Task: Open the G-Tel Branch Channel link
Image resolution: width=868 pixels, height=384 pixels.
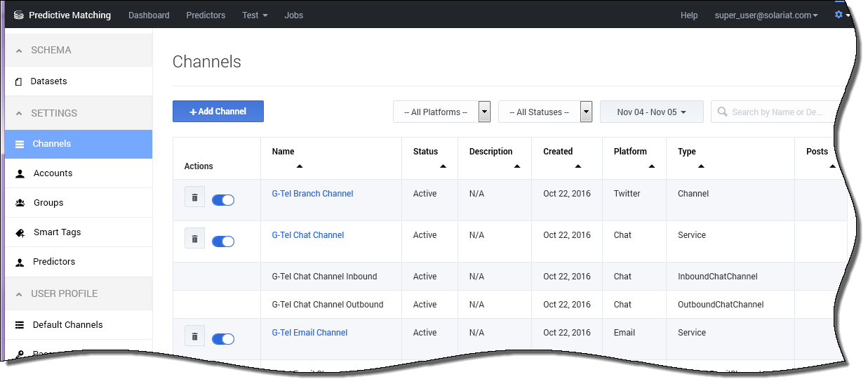Action: (x=312, y=194)
